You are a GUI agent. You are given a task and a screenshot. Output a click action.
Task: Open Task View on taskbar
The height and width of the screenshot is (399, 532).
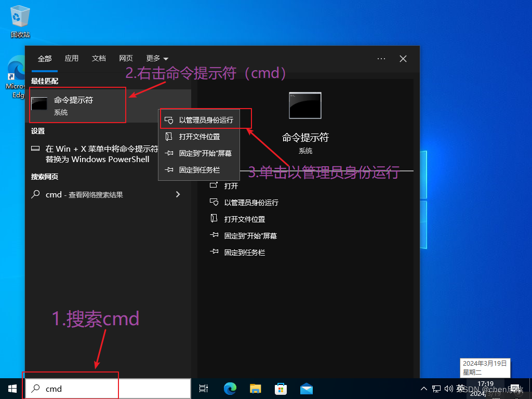coord(204,389)
